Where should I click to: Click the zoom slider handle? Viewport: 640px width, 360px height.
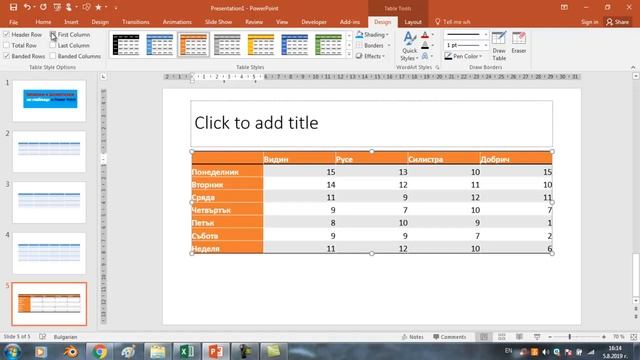pos(570,337)
